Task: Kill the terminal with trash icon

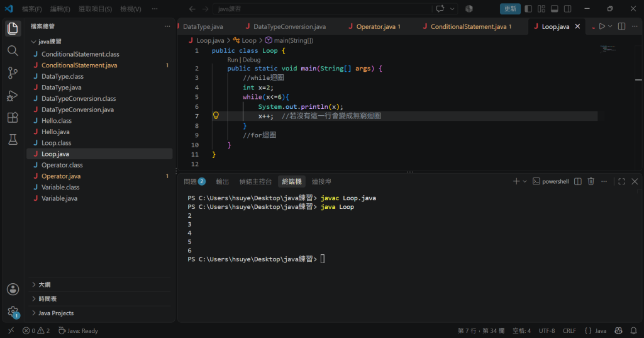Action: 591,181
